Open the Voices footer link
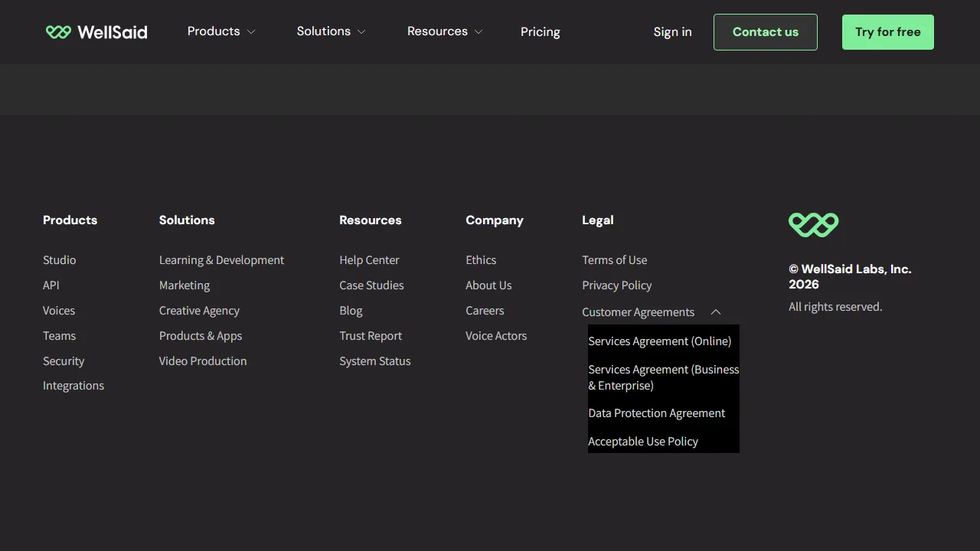Viewport: 980px width, 551px height. point(59,311)
